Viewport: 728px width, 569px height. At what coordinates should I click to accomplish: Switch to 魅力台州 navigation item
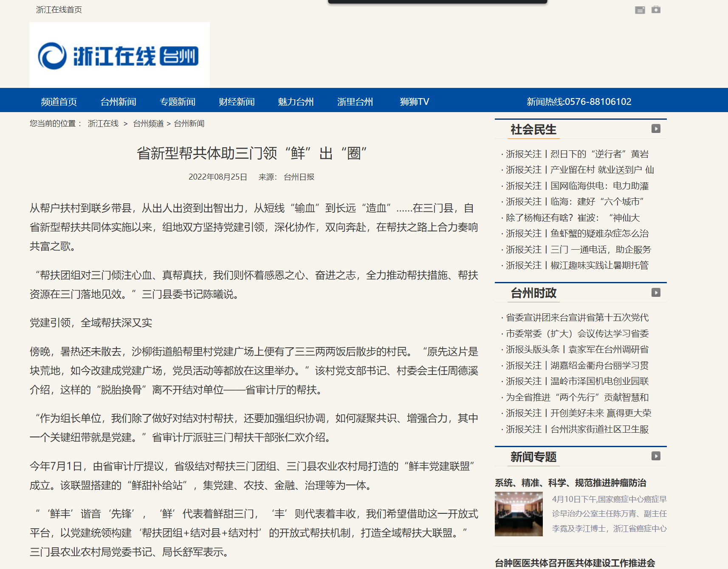[x=296, y=102]
